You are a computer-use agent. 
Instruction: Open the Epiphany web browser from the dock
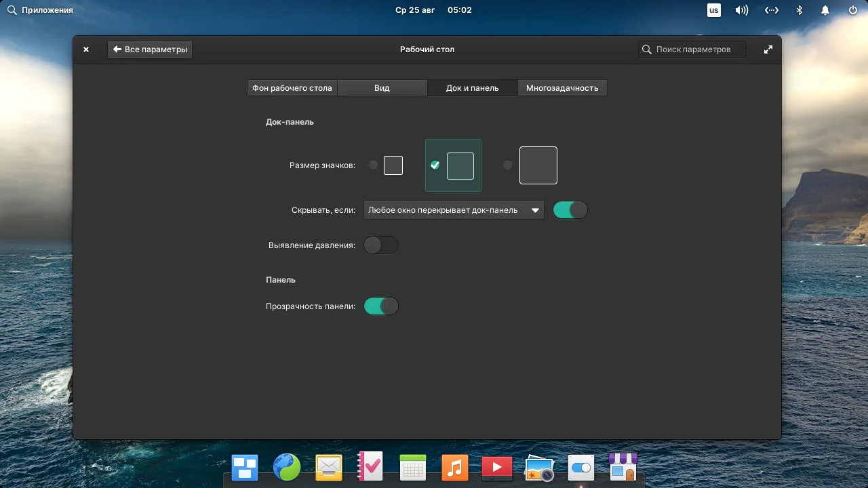click(286, 467)
